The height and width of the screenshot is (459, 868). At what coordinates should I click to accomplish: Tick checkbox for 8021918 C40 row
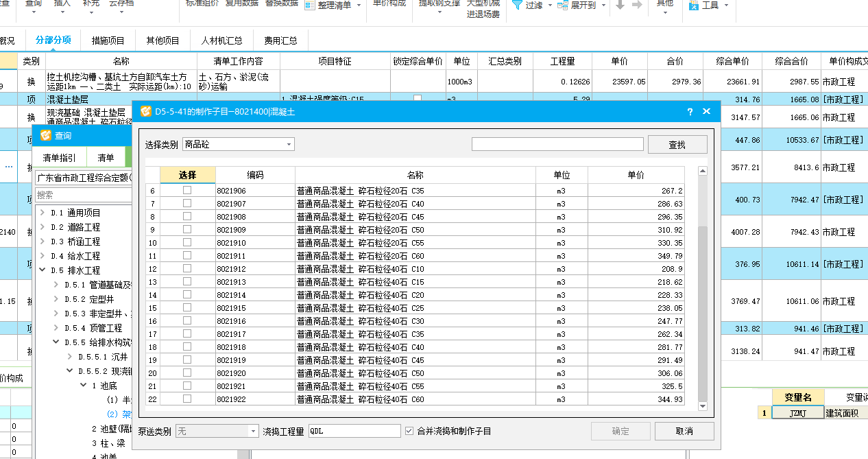tap(186, 347)
